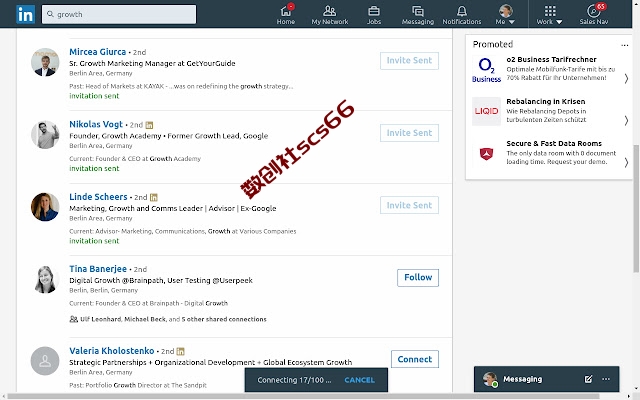Image resolution: width=640 pixels, height=400 pixels.
Task: Open Messaging from the top navigation
Action: 418,14
